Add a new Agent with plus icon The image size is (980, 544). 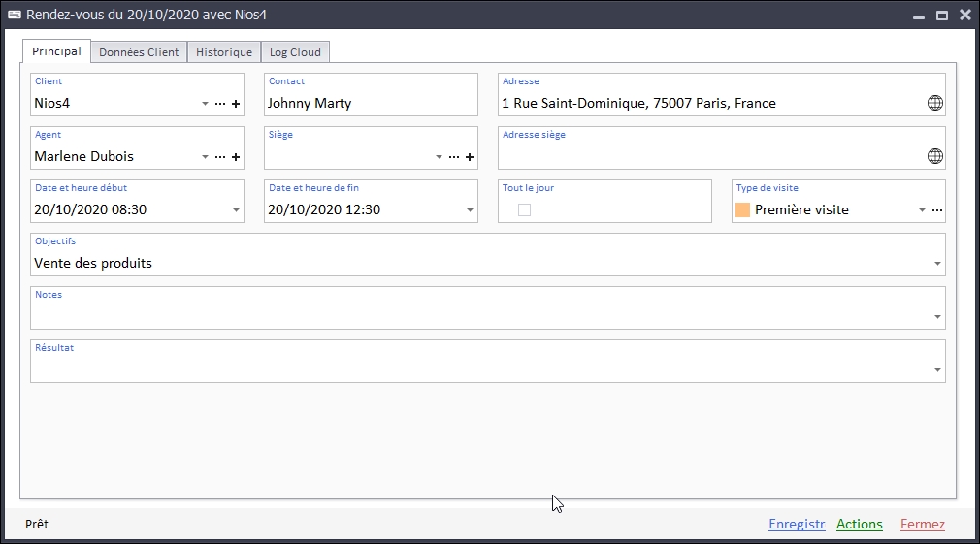pos(236,157)
